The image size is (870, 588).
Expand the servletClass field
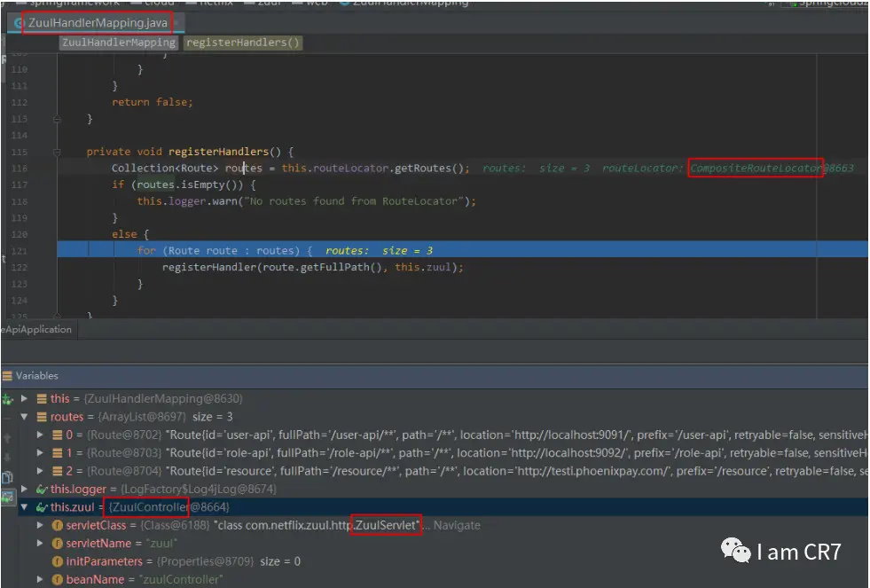tap(40, 525)
